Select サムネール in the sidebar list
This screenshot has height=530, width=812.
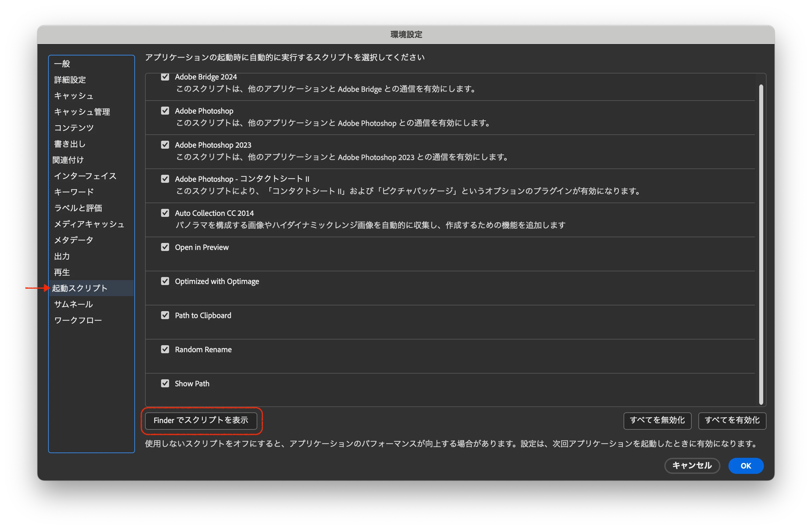tap(74, 304)
